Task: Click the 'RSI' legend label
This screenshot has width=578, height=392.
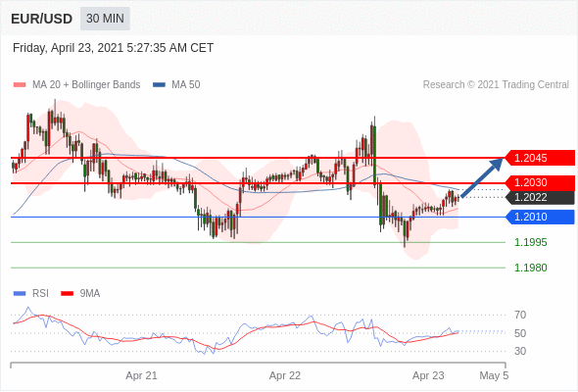Action: 40,294
